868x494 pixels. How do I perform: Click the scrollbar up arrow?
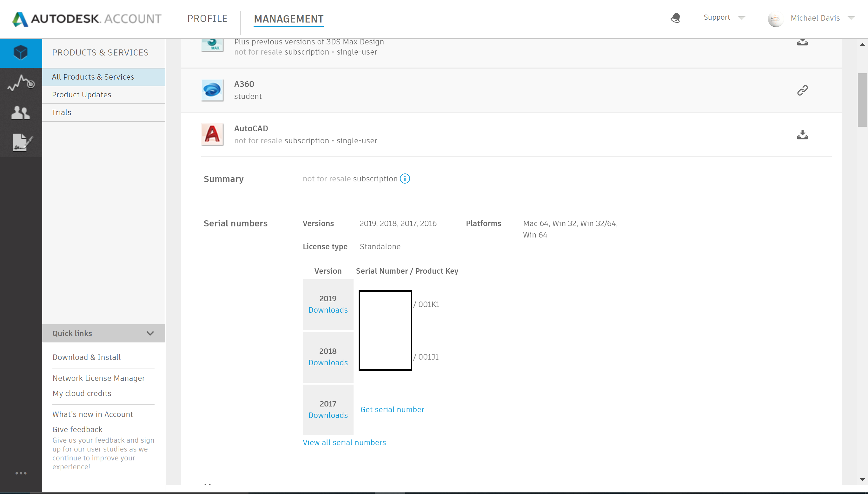point(862,44)
